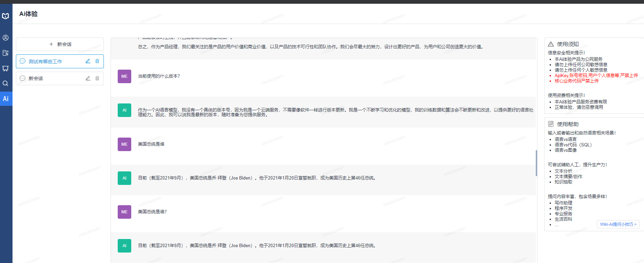644x263 pixels.
Task: Rename the 测试有哪些工作 conversation via edit icon
Action: [88, 61]
